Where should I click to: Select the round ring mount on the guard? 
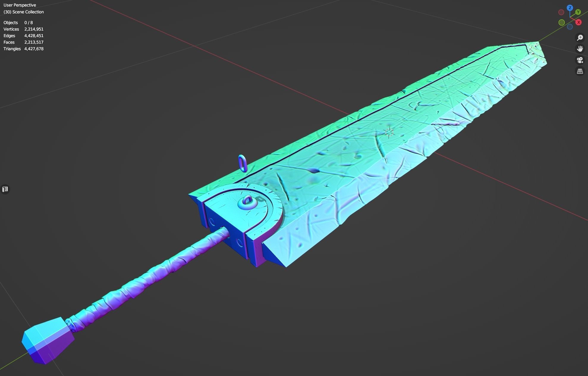248,203
